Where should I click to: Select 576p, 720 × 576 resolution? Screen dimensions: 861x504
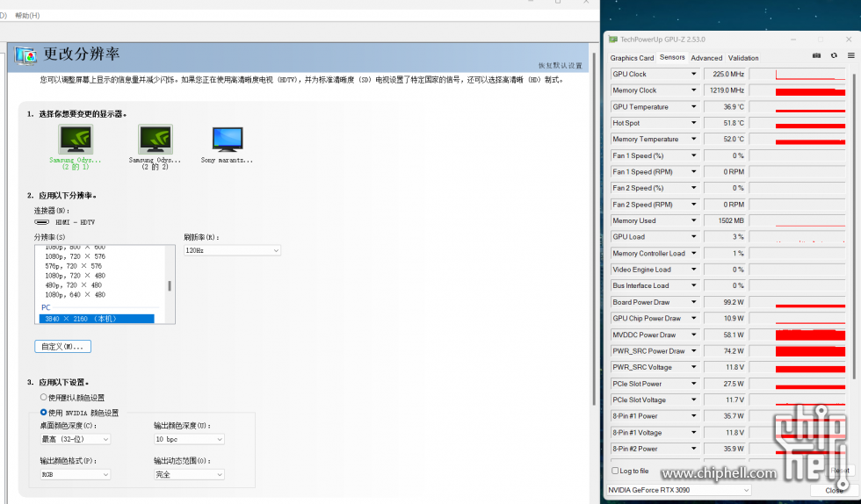point(74,266)
